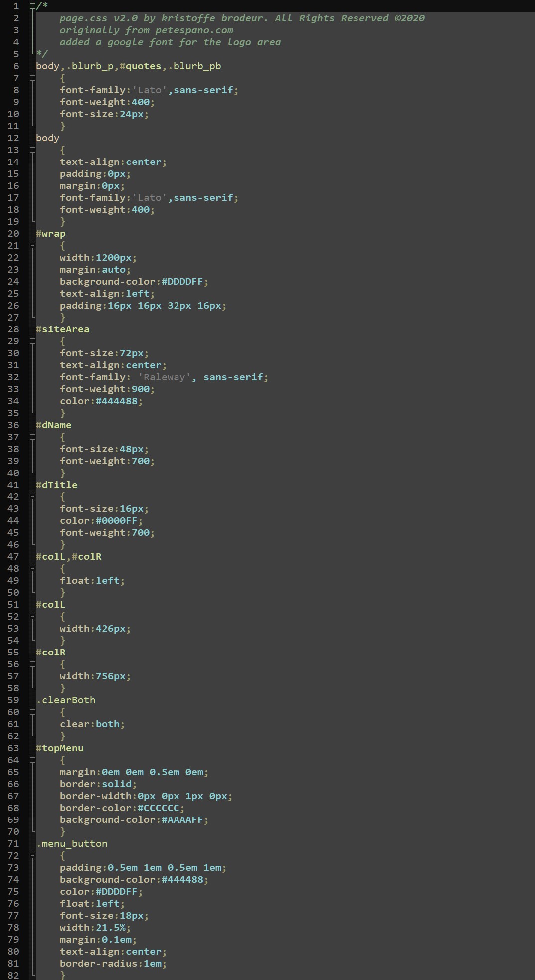Click the '#colL,#colR' selector
Viewport: 535px width, 980px height.
[x=69, y=557]
